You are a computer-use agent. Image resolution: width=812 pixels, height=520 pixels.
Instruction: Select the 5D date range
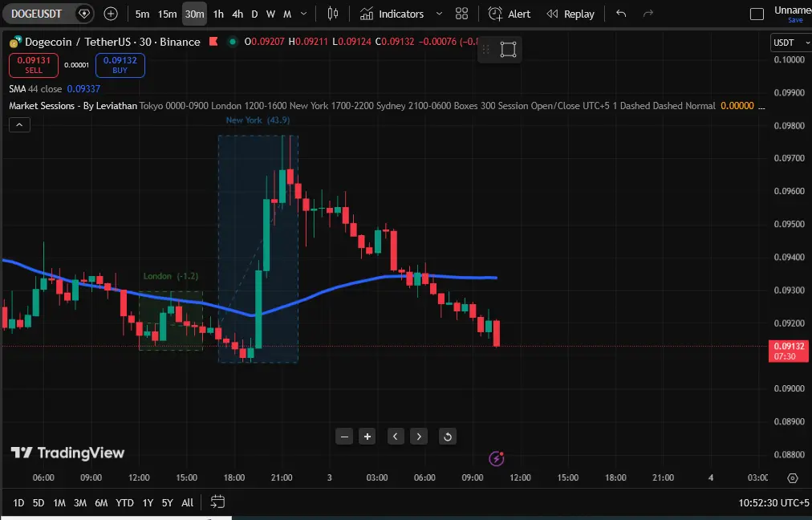39,503
